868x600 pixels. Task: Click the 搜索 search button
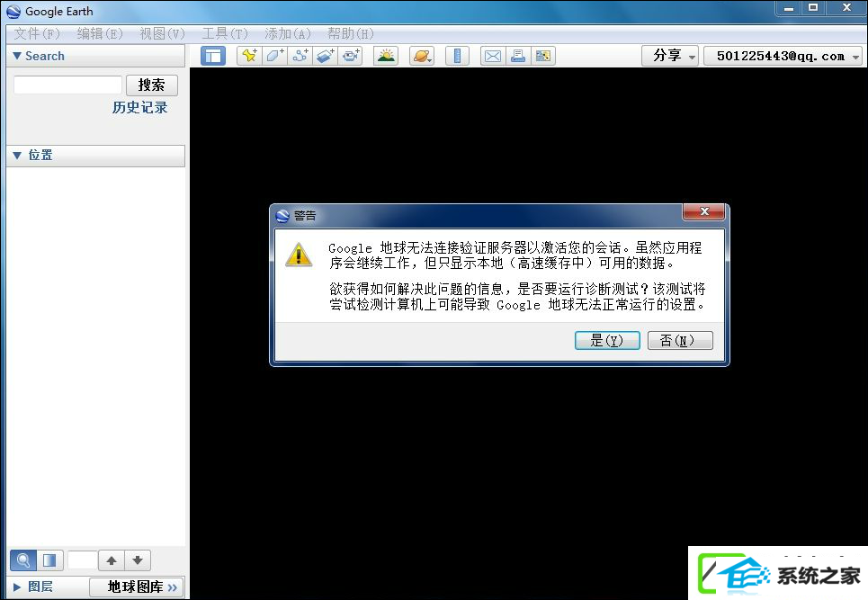click(x=152, y=85)
